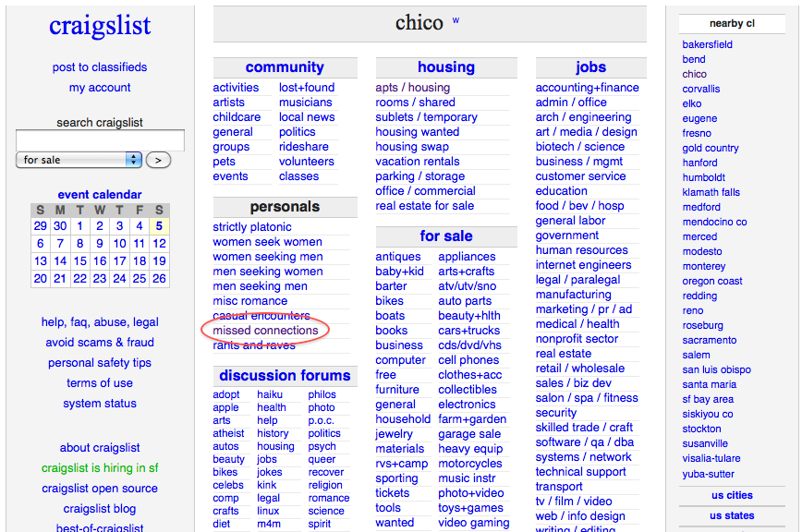802x532 pixels.
Task: Open the 'for sale' category dropdown
Action: pos(79,160)
